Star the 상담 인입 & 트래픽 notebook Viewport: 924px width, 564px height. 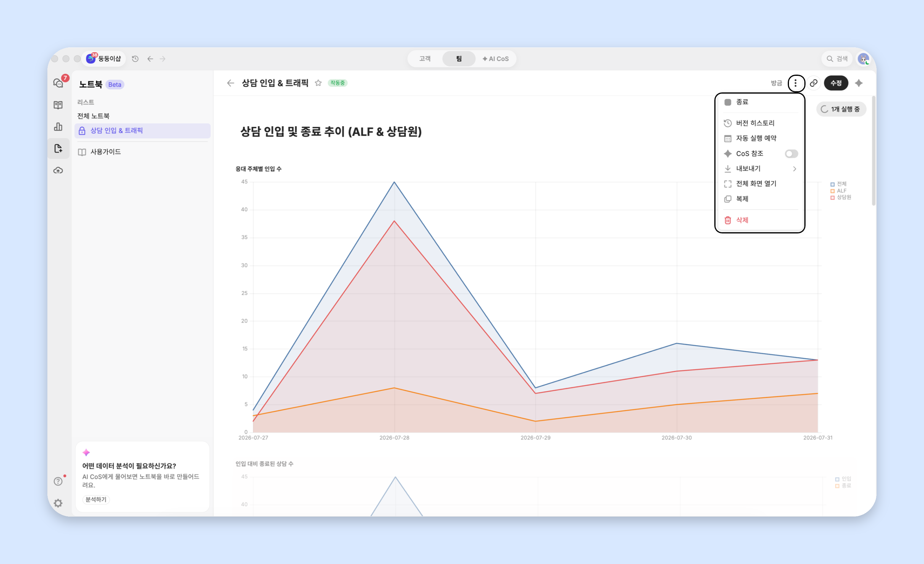click(318, 83)
